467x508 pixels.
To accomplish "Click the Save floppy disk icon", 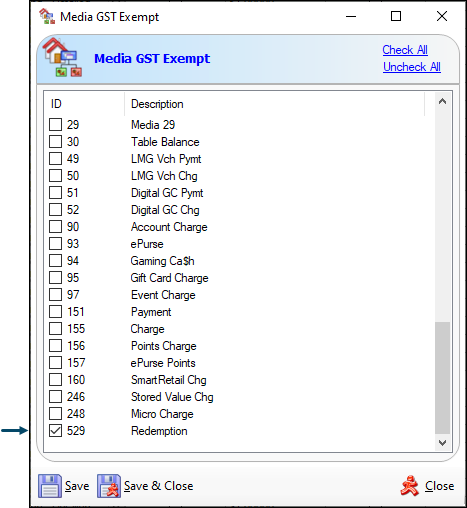I will tap(50, 486).
